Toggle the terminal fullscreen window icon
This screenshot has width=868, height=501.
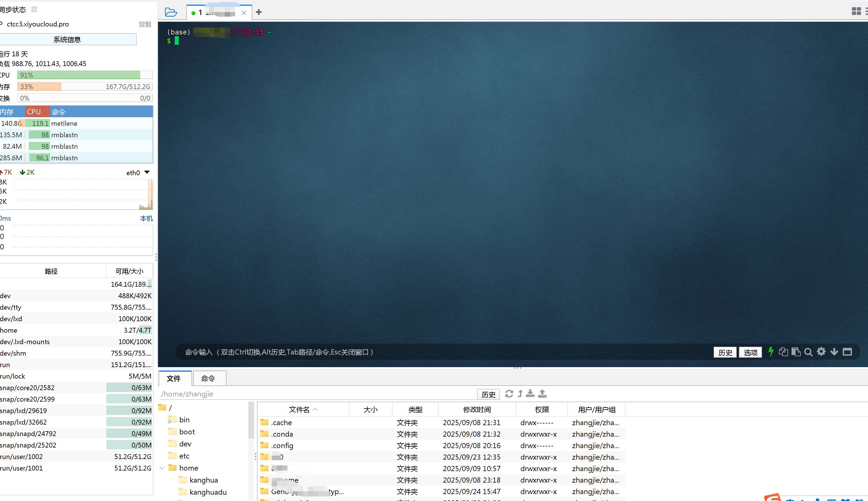(x=847, y=352)
